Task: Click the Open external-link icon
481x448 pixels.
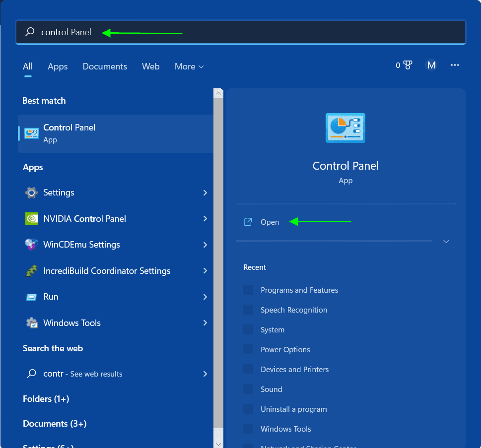Action: pos(248,222)
